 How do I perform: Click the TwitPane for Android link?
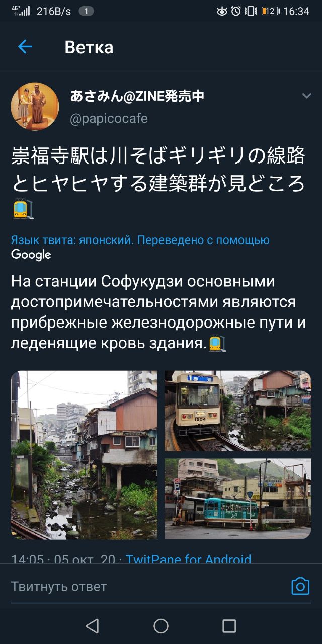click(x=188, y=558)
